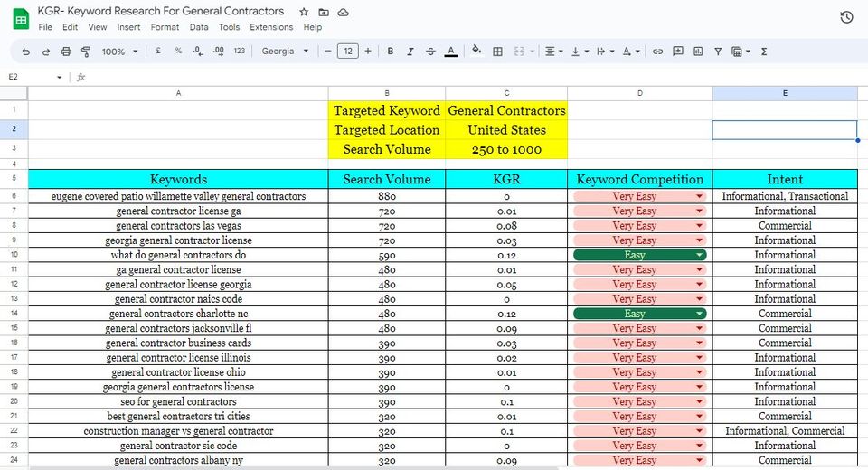Open the Format menu
Viewport: 868px width, 470px height.
click(x=165, y=27)
